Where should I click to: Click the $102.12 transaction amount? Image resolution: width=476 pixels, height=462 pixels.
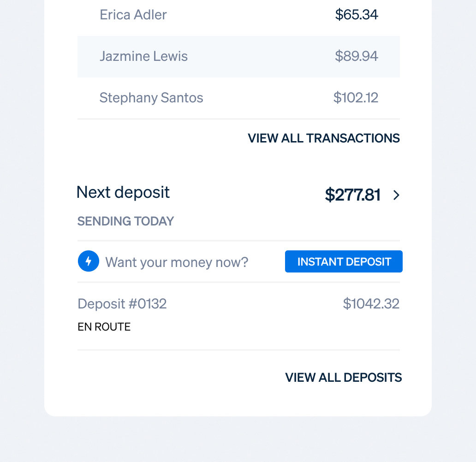click(x=356, y=98)
